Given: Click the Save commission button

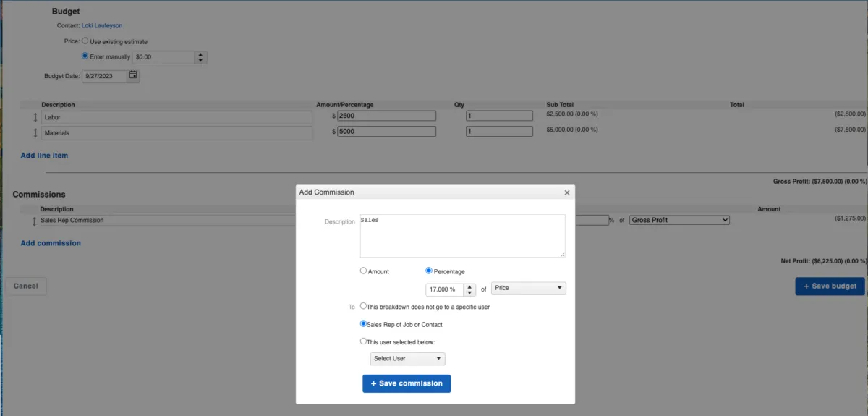Looking at the screenshot, I should pos(407,383).
